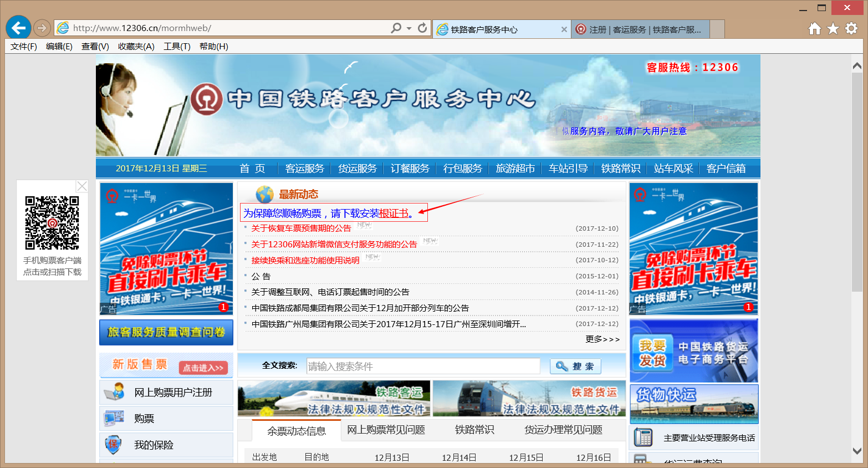Open 铁路常识 navigation item
Image resolution: width=868 pixels, height=468 pixels.
click(x=621, y=169)
